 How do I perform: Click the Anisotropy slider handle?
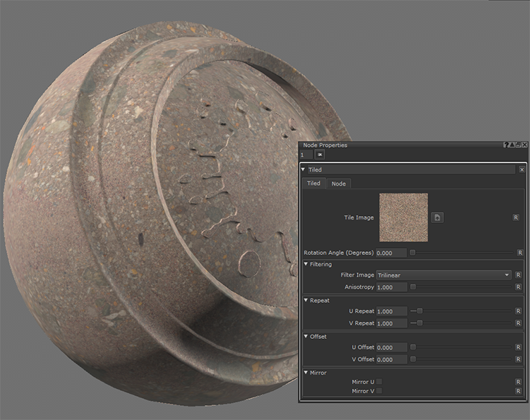(413, 287)
